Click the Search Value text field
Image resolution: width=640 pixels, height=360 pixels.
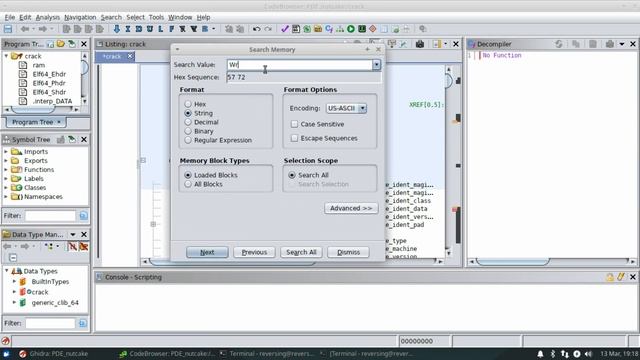(300, 64)
